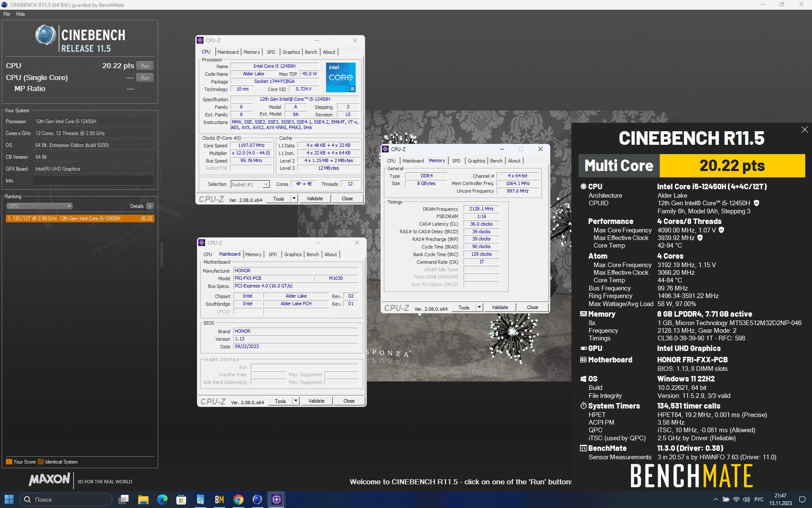Expand ranking Details arrow button

[x=150, y=206]
